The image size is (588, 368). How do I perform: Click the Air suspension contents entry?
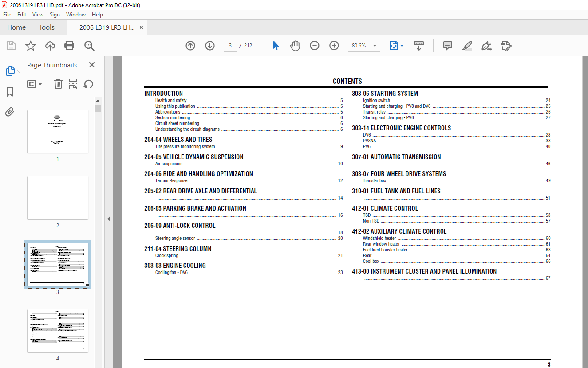(169, 164)
